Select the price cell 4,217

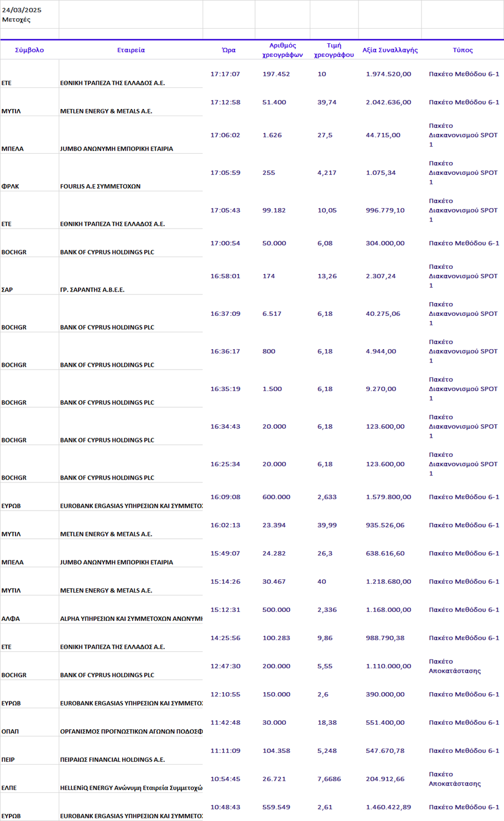[x=326, y=173]
